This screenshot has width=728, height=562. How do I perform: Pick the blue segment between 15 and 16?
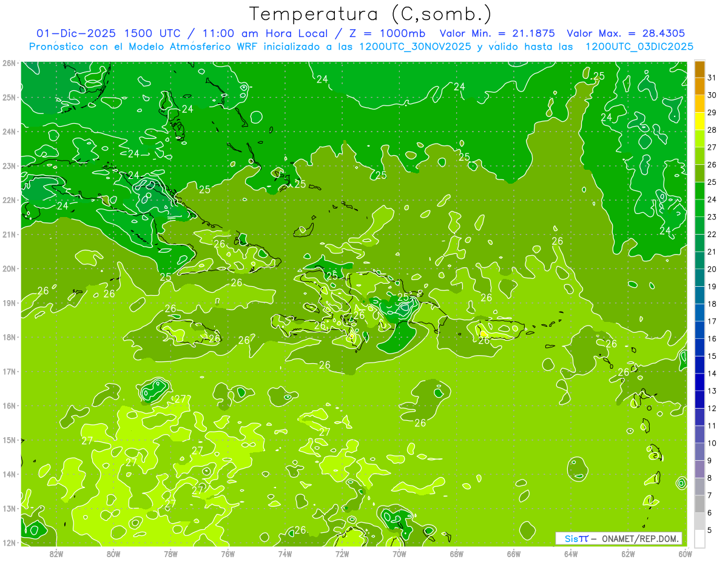pos(699,347)
